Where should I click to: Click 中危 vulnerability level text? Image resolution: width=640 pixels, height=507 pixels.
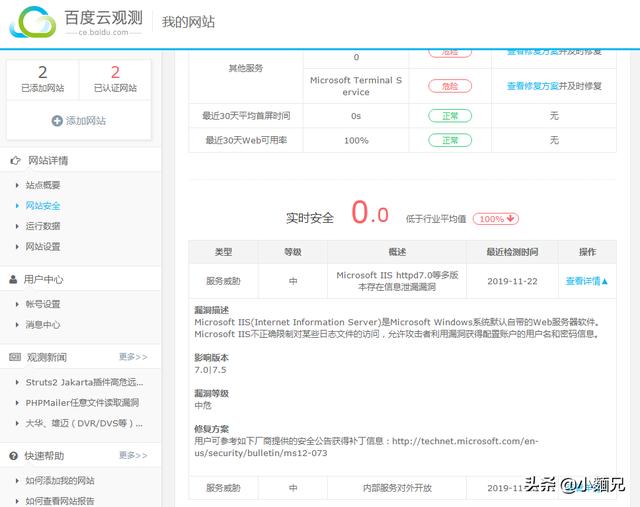point(203,405)
